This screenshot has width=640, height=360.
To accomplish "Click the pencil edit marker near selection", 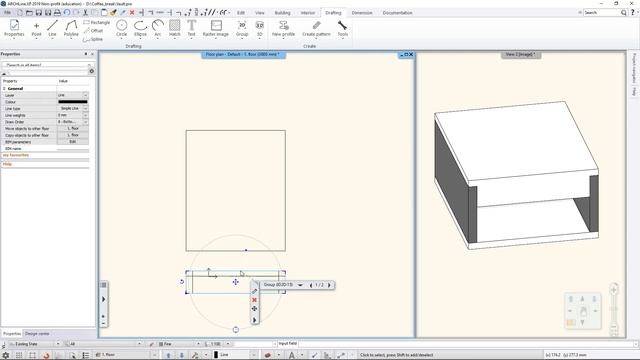I will 254,291.
